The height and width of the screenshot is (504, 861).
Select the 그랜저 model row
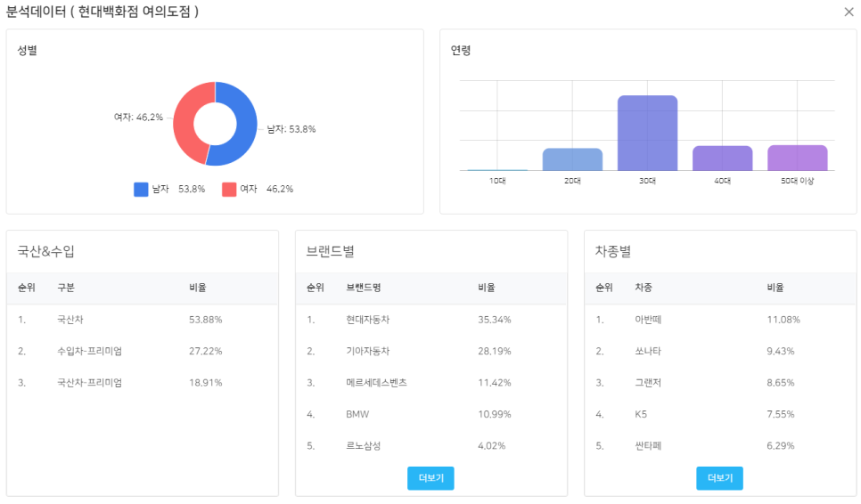(x=720, y=383)
